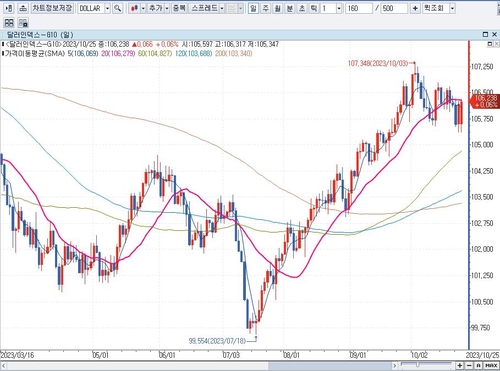Image resolution: width=500 pixels, height=371 pixels.
Task: Click the scrollbar right arrow
Action: [395, 366]
